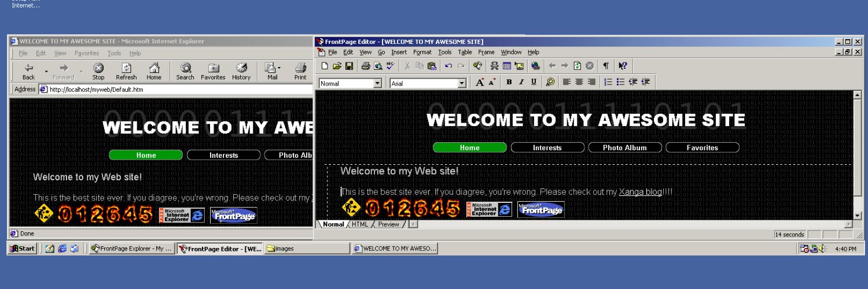Open the Go menu in FrontPage Editor
This screenshot has height=289, width=868.
click(381, 52)
